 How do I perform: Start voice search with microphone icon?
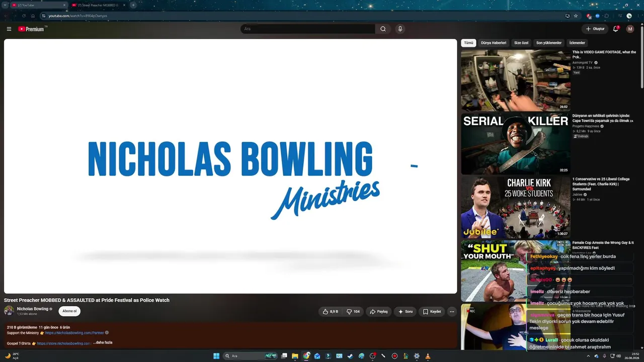pyautogui.click(x=400, y=29)
